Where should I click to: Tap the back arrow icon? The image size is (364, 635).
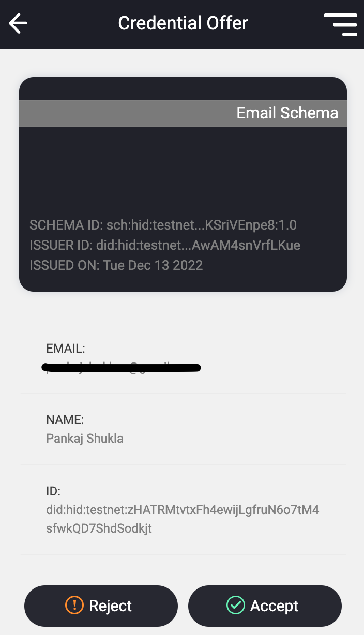point(18,24)
